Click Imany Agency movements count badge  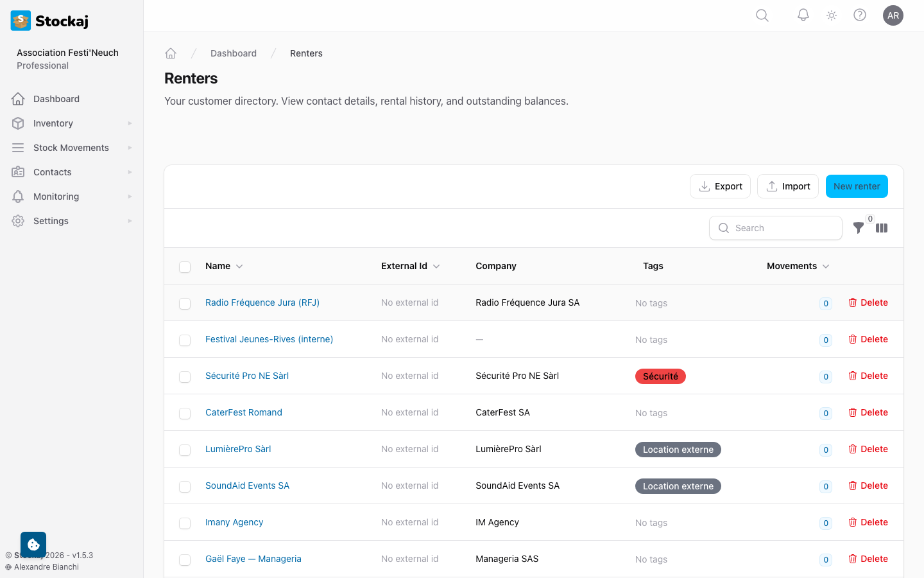tap(826, 523)
